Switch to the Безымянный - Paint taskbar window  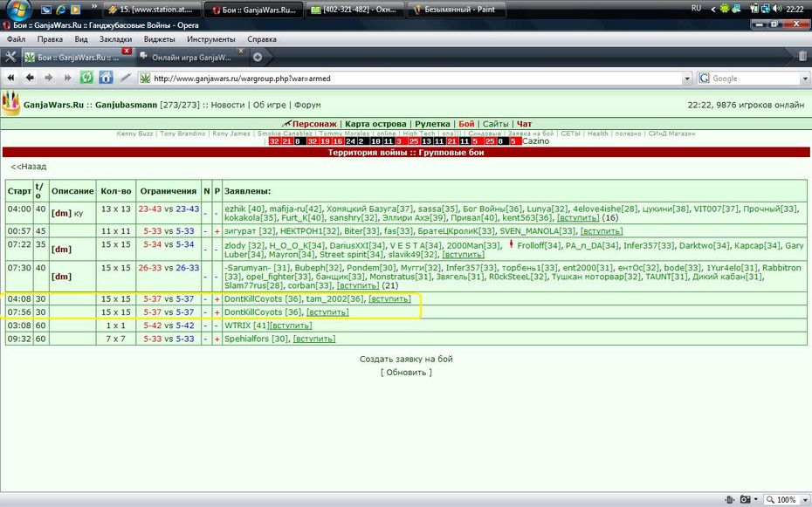click(458, 10)
